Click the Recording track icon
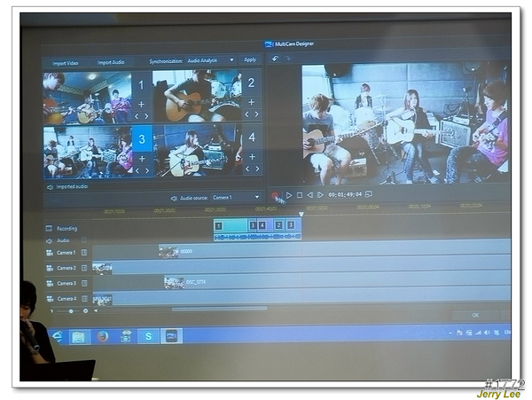The width and height of the screenshot is (532, 400). click(49, 228)
